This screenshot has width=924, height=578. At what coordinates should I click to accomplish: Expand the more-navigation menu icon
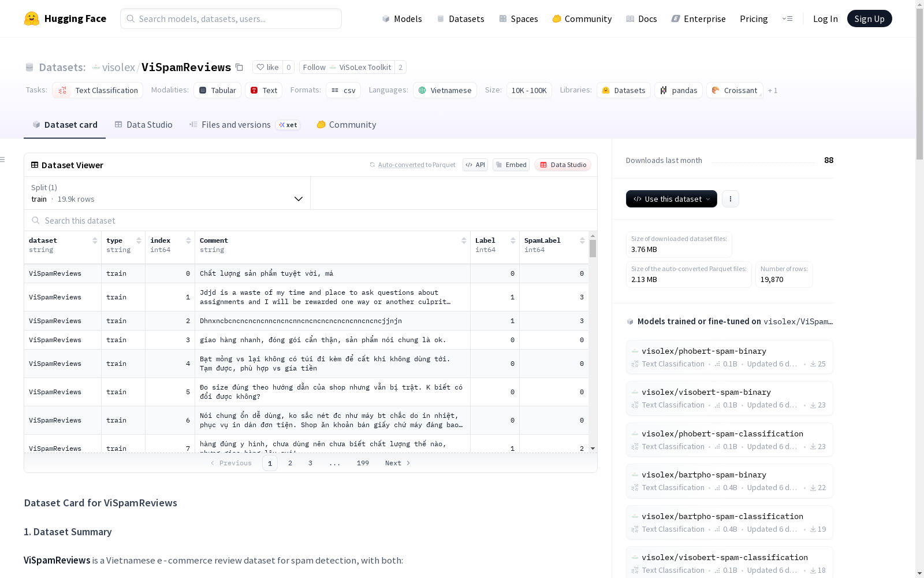click(787, 18)
